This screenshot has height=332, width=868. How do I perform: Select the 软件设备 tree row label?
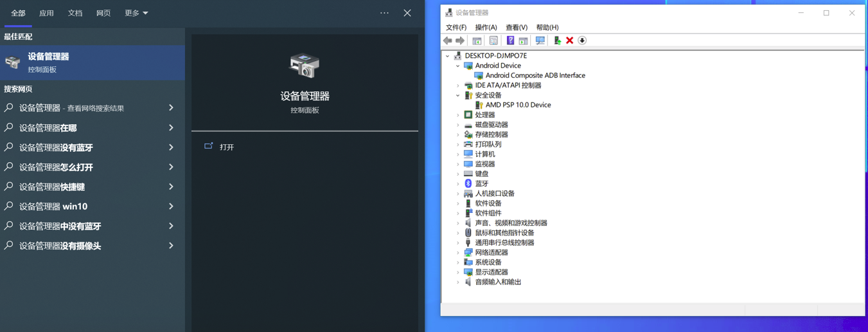click(488, 203)
